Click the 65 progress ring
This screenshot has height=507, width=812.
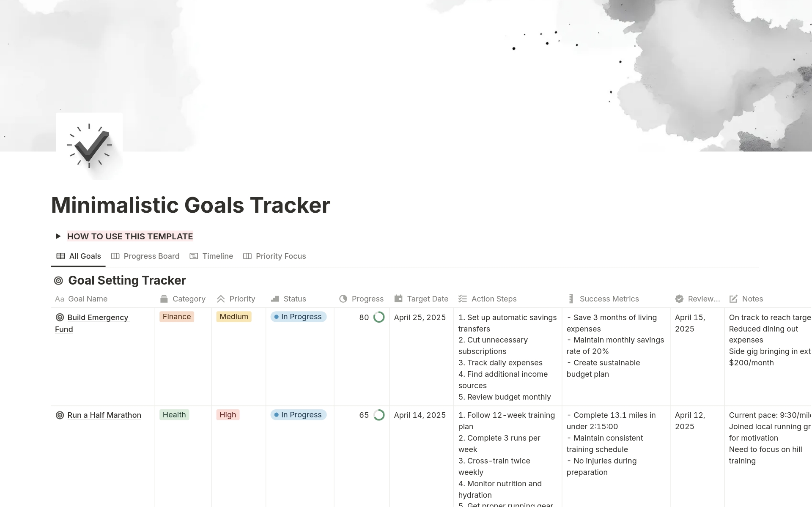pos(379,415)
